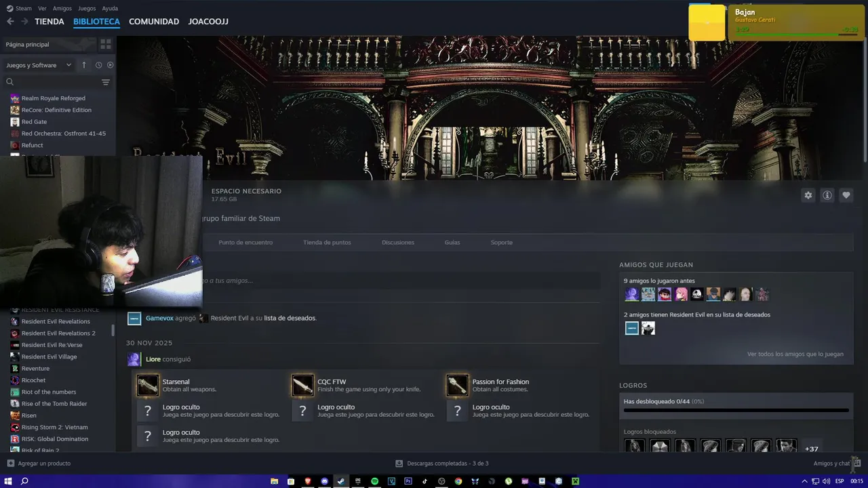
Task: Open the Ver menu
Action: click(42, 8)
